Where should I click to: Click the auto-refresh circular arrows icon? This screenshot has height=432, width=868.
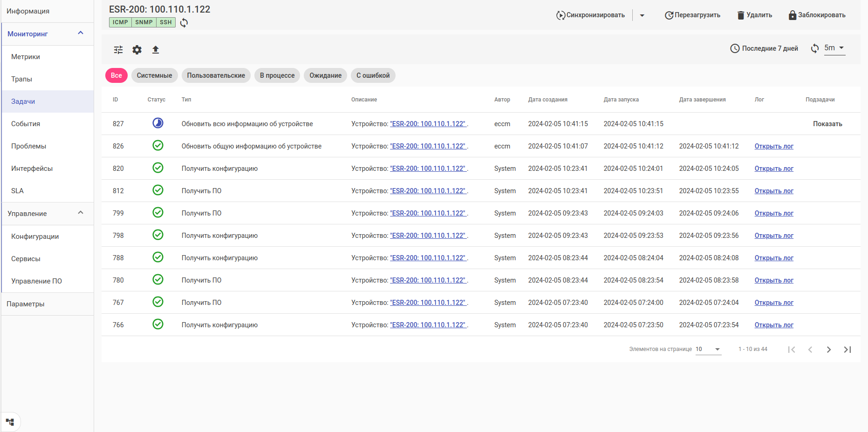814,48
